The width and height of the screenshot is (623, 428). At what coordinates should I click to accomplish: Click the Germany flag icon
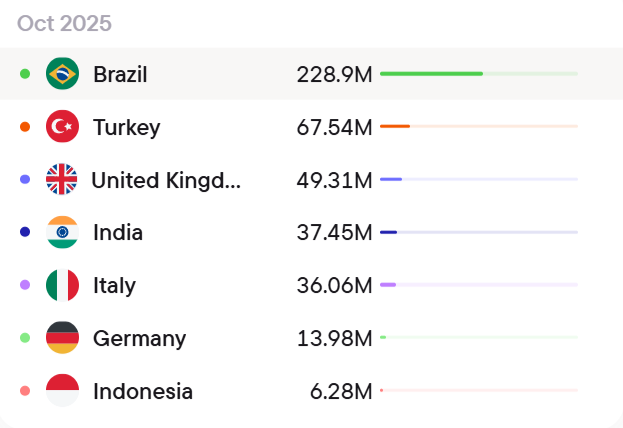62,339
